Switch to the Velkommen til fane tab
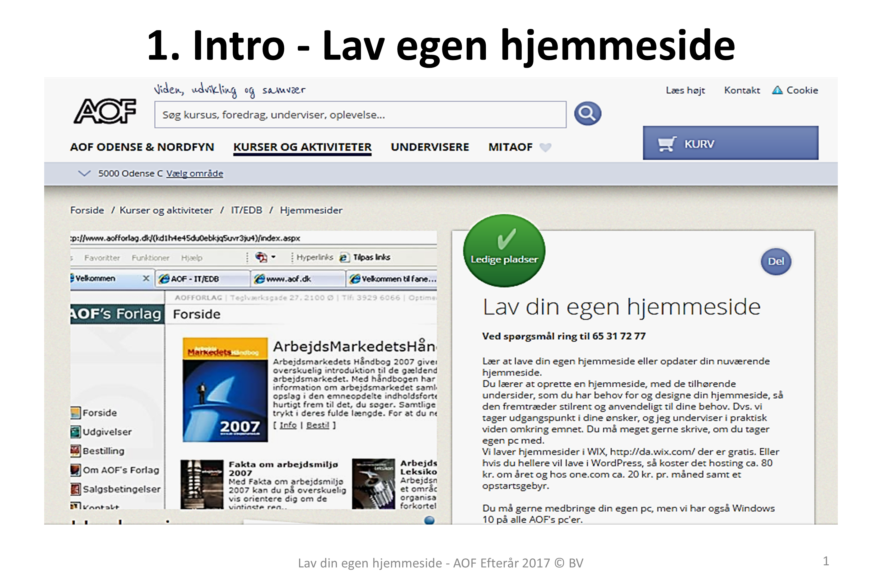The height and width of the screenshot is (588, 882). [x=391, y=279]
